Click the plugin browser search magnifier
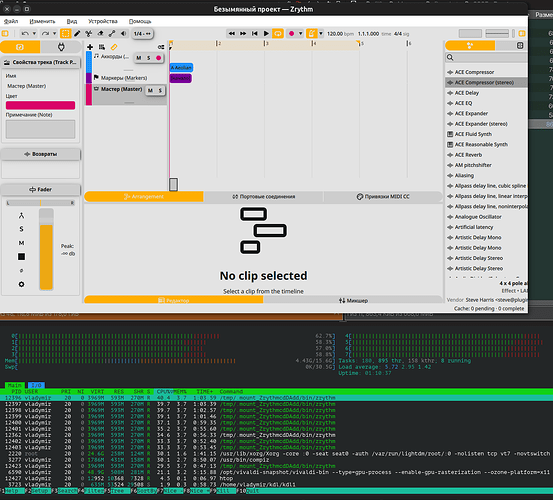Screen dimensions: 553x500 [450, 57]
